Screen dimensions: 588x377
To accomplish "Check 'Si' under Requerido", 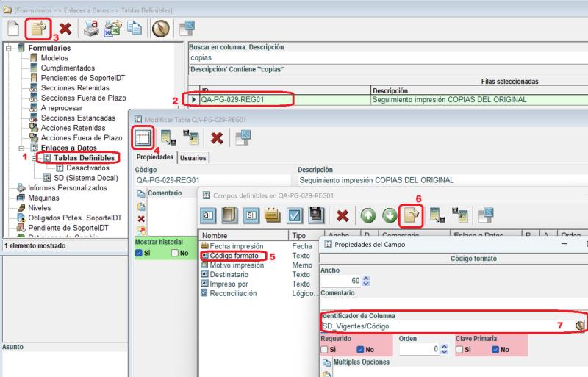I will pos(326,350).
